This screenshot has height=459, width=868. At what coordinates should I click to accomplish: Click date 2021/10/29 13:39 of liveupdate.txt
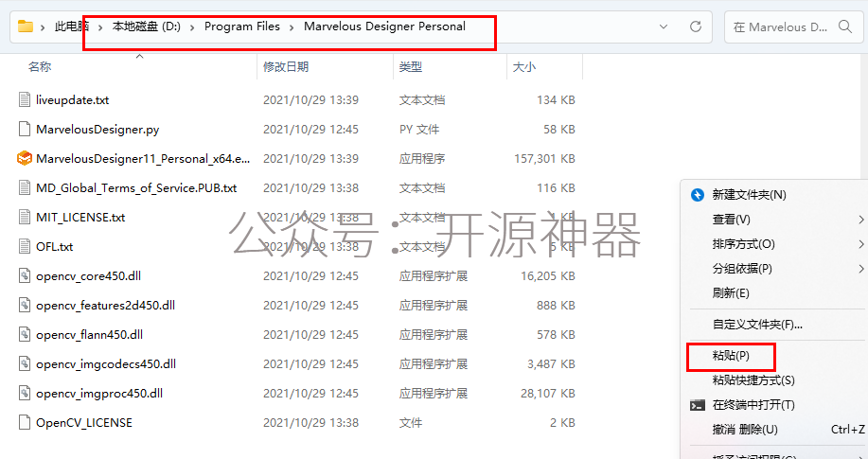[x=310, y=100]
